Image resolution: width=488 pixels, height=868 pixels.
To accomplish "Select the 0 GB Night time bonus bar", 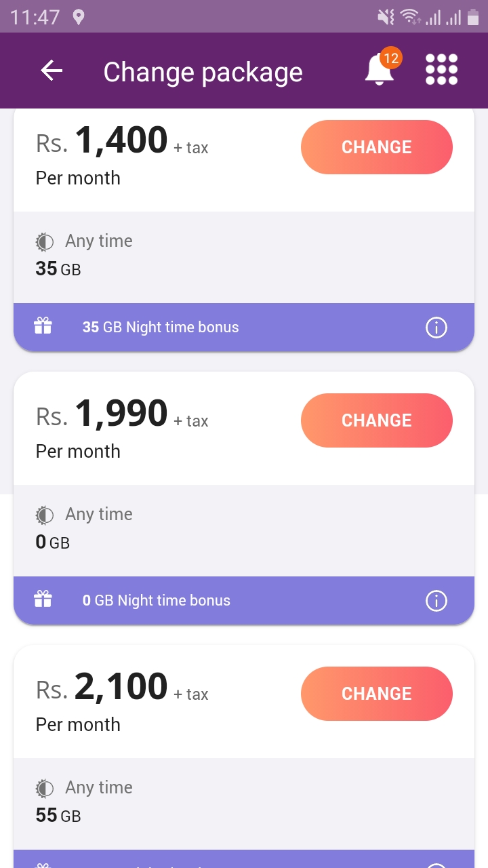I will click(244, 601).
